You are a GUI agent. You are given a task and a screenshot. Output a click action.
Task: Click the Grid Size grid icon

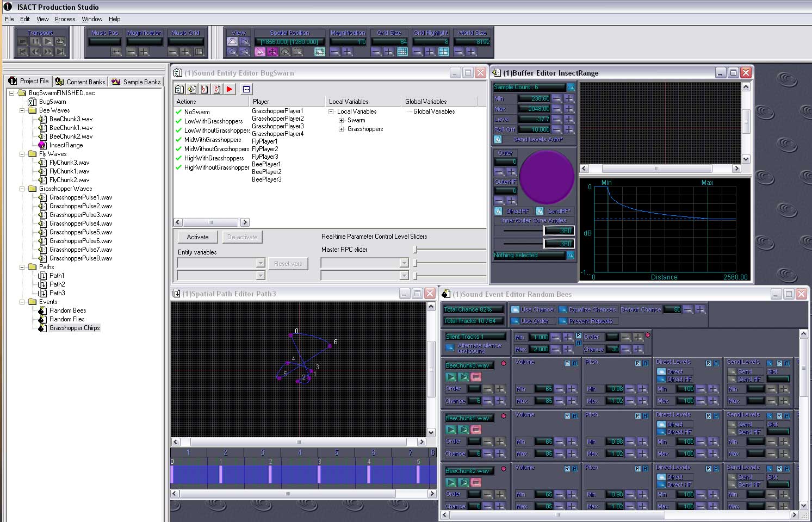pos(402,52)
